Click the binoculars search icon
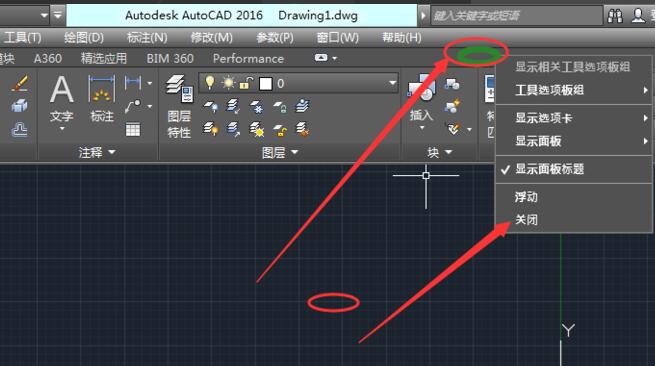Viewport: 655px width, 366px height. [x=615, y=16]
